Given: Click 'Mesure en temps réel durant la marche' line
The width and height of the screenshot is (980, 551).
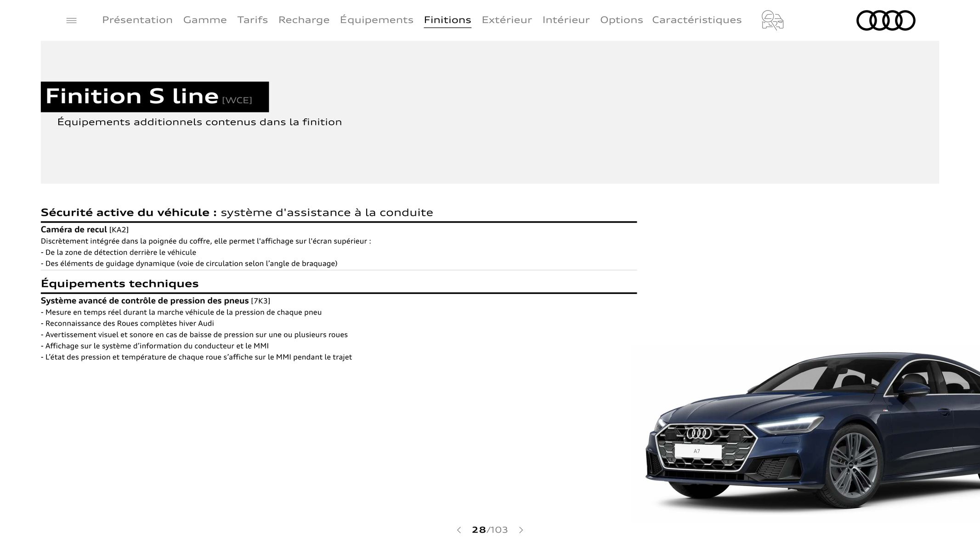Looking at the screenshot, I should (181, 312).
